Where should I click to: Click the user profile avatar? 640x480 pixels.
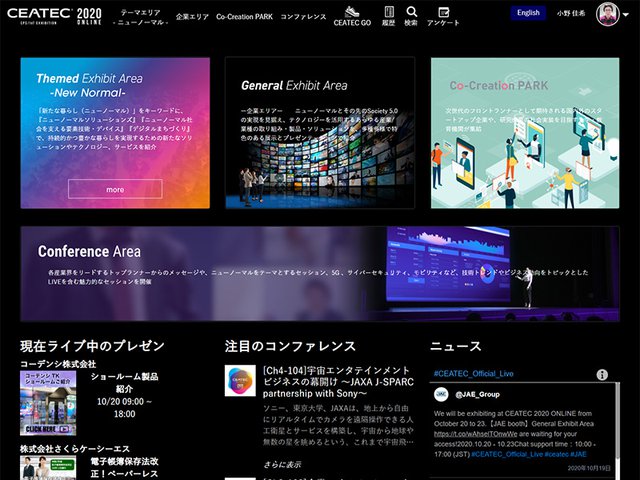coord(607,14)
